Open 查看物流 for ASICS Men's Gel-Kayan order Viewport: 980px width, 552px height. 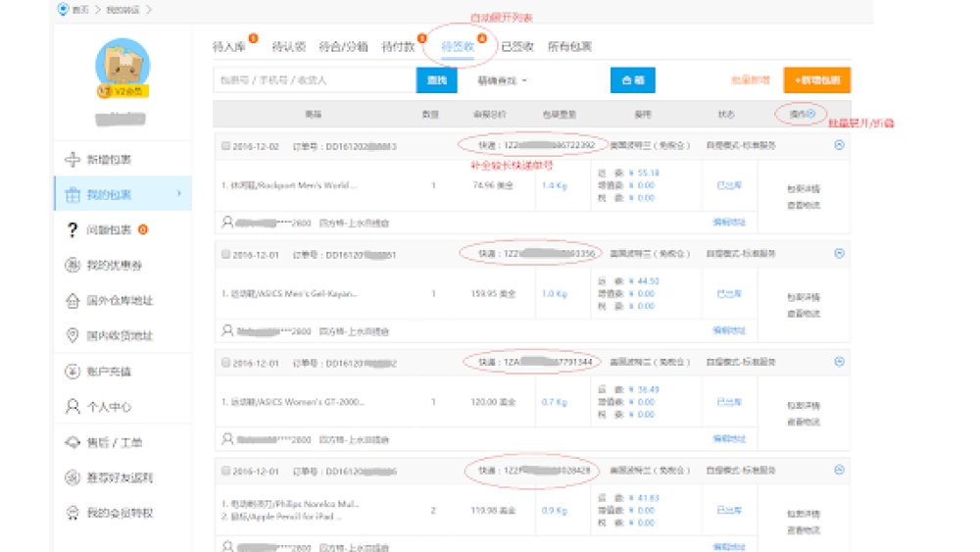[804, 313]
